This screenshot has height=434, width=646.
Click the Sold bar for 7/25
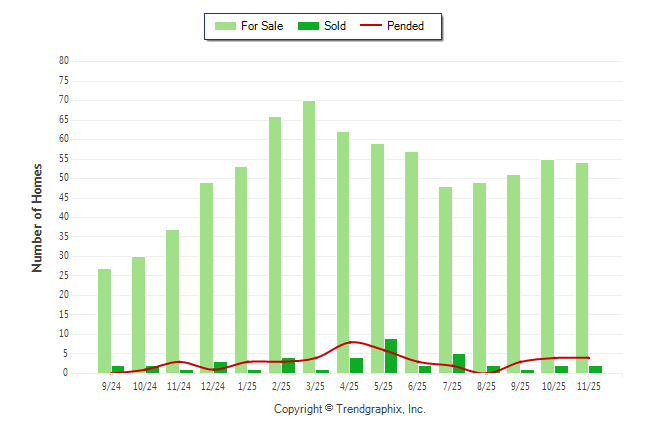tap(459, 363)
